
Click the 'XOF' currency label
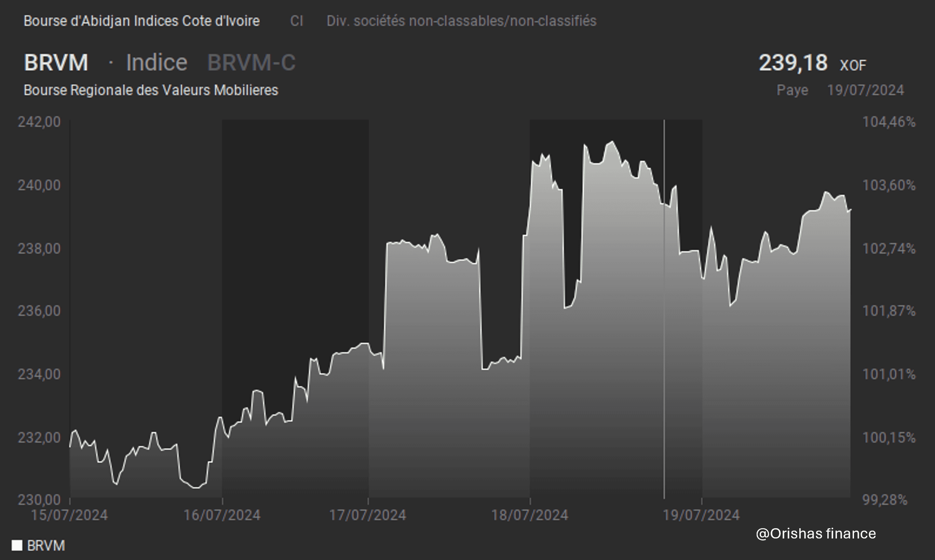pyautogui.click(x=853, y=66)
